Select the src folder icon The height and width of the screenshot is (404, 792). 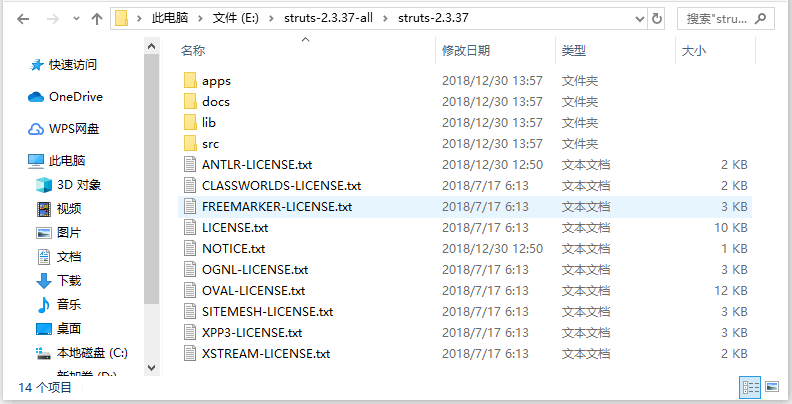coord(190,144)
